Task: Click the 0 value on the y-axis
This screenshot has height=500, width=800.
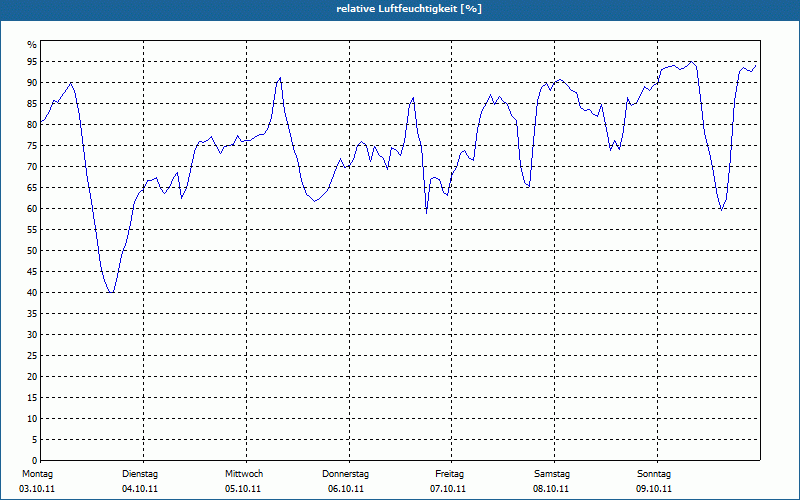Action: [x=35, y=461]
